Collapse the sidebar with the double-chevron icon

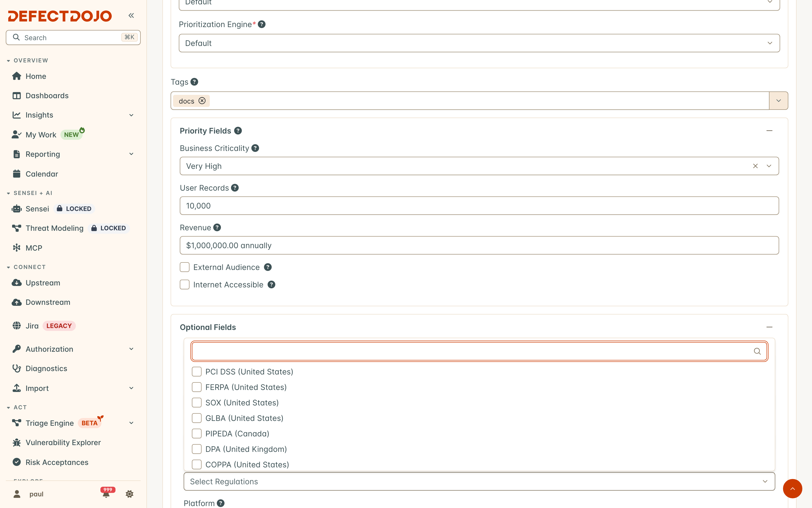coord(131,15)
